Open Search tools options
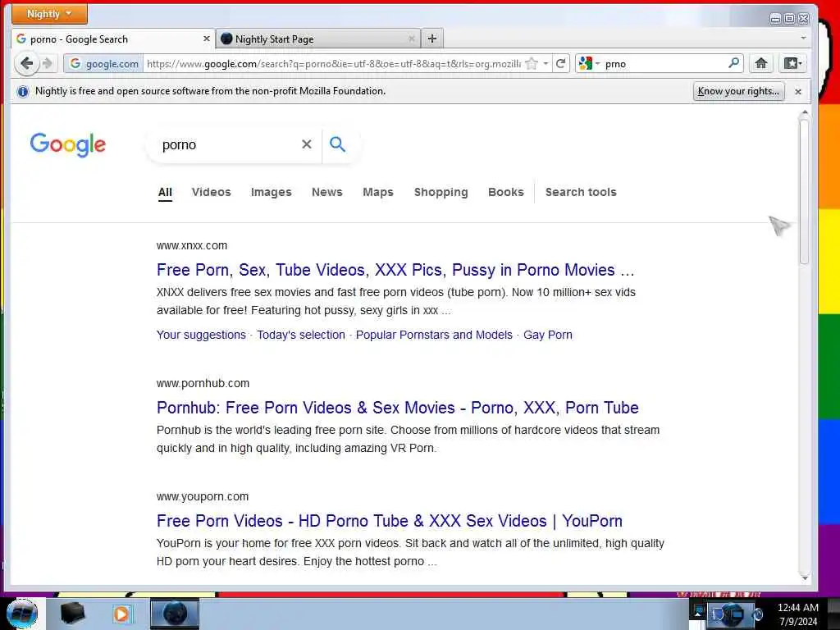Viewport: 840px width, 630px height. (x=581, y=192)
